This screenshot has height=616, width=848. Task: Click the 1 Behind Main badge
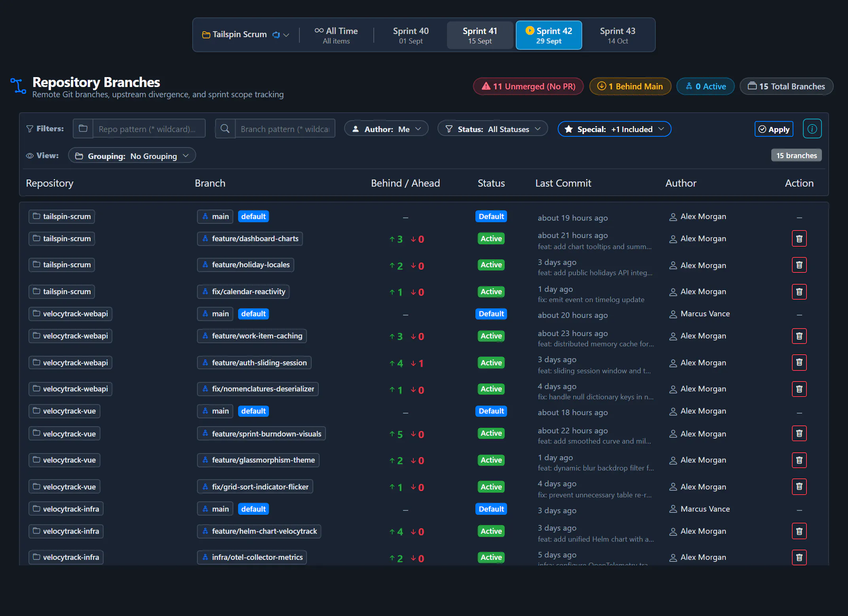coord(630,86)
